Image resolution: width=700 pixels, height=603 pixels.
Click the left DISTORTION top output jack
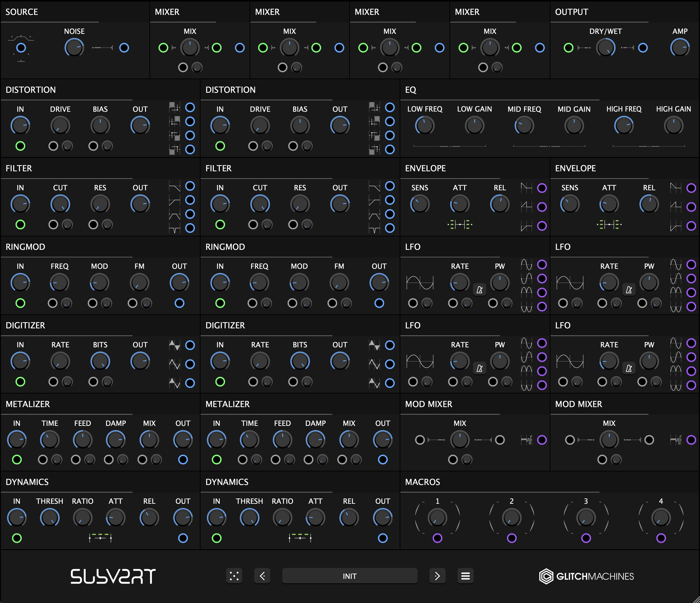tap(190, 107)
